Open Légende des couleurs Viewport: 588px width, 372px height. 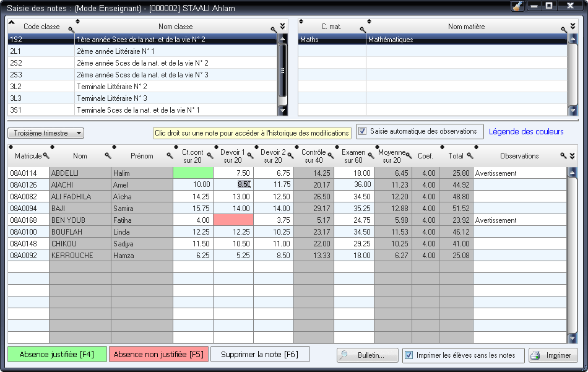(527, 131)
